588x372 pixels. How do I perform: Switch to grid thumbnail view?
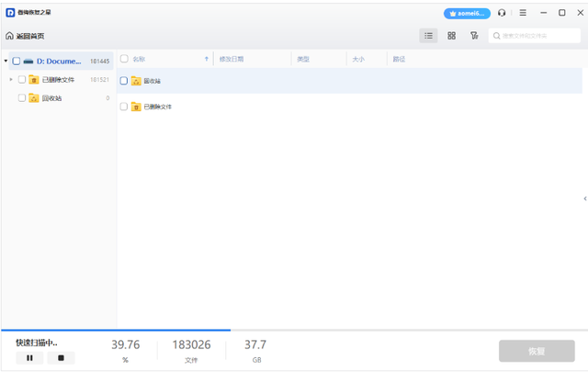point(451,36)
